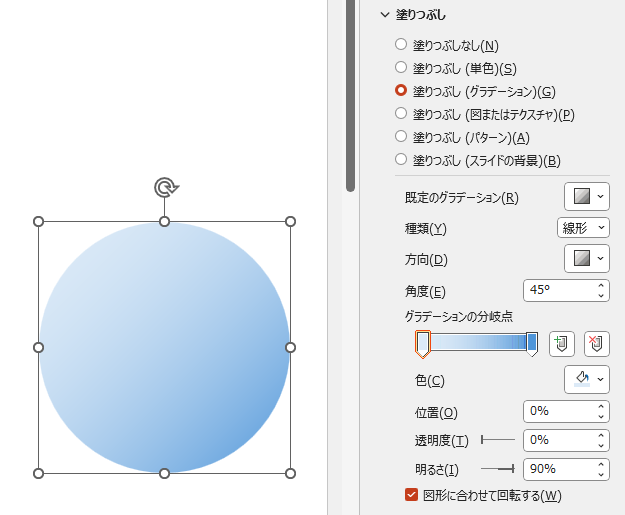Increase 角度 with up spinner arrow
Image resolution: width=625 pixels, height=515 pixels.
point(601,285)
